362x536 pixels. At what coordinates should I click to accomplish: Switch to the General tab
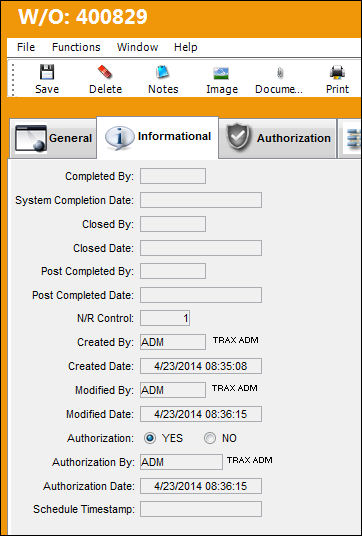click(x=53, y=138)
